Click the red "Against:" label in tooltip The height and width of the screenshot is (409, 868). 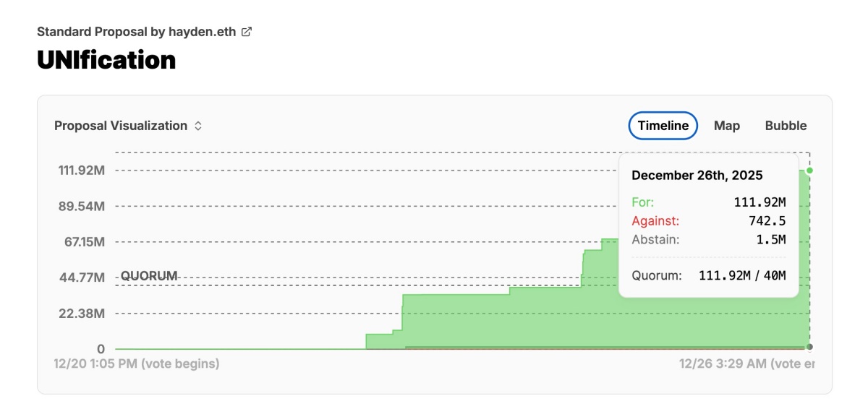point(655,221)
